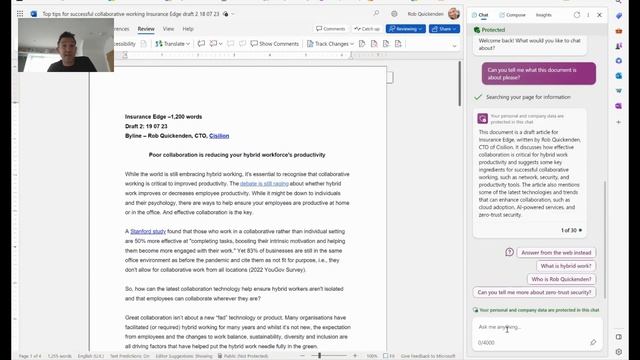640x360 pixels.
Task: Zoom out with the minus button
Action: pos(302,356)
